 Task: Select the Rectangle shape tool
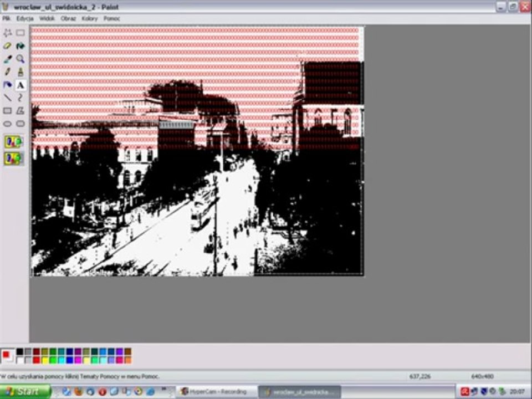tap(7, 111)
